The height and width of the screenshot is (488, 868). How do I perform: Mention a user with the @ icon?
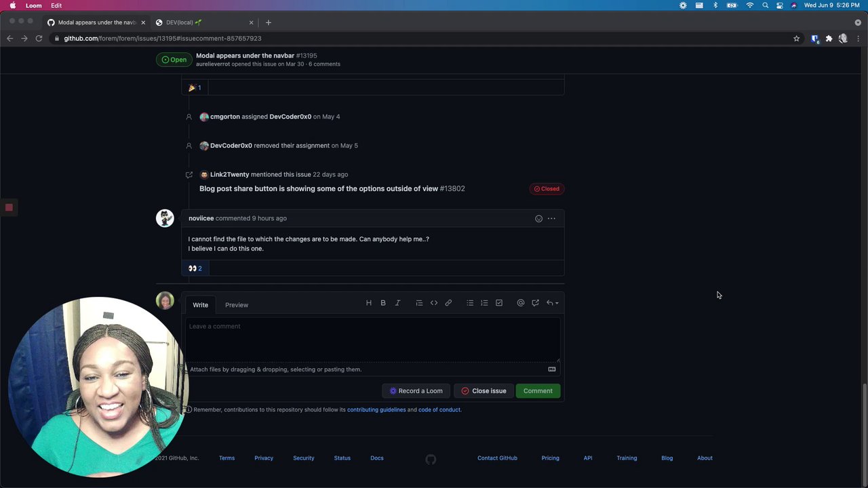click(521, 303)
